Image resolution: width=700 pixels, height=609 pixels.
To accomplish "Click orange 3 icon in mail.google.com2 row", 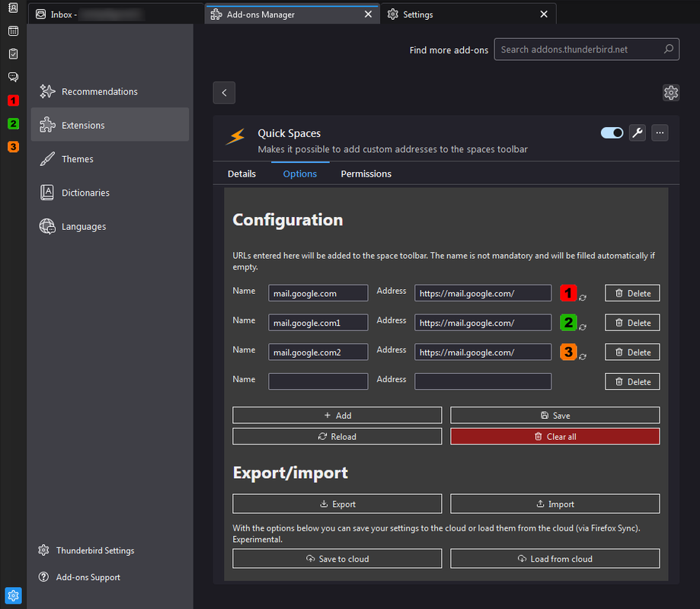I will (568, 352).
